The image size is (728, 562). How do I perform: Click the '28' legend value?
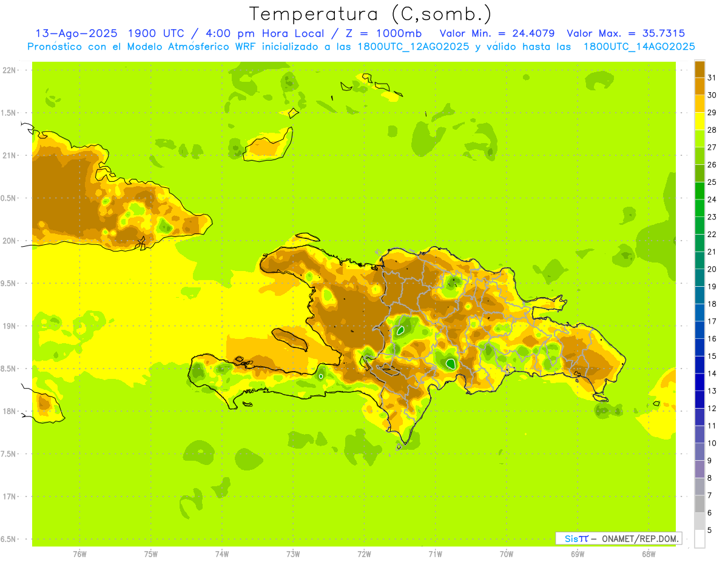[712, 130]
